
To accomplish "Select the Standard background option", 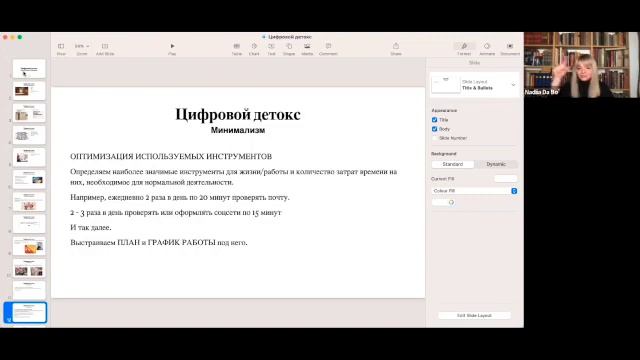I will coord(453,164).
